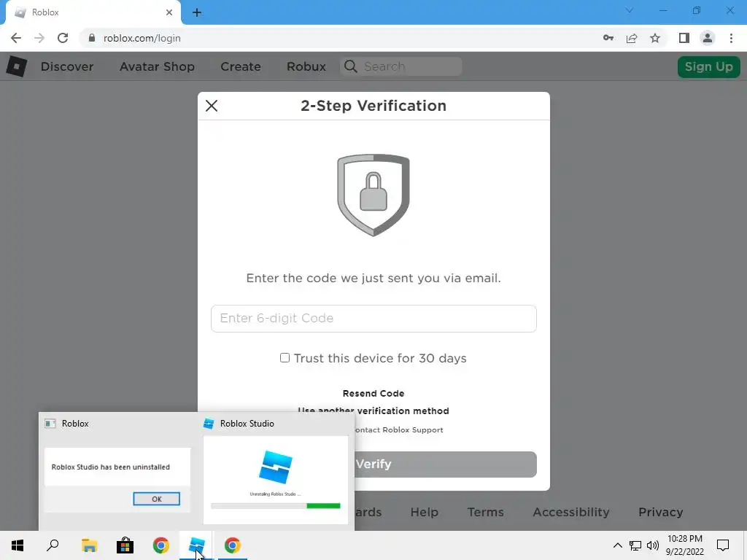Open the Privacy footer link
Screen dimensions: 747x560
pyautogui.click(x=661, y=512)
